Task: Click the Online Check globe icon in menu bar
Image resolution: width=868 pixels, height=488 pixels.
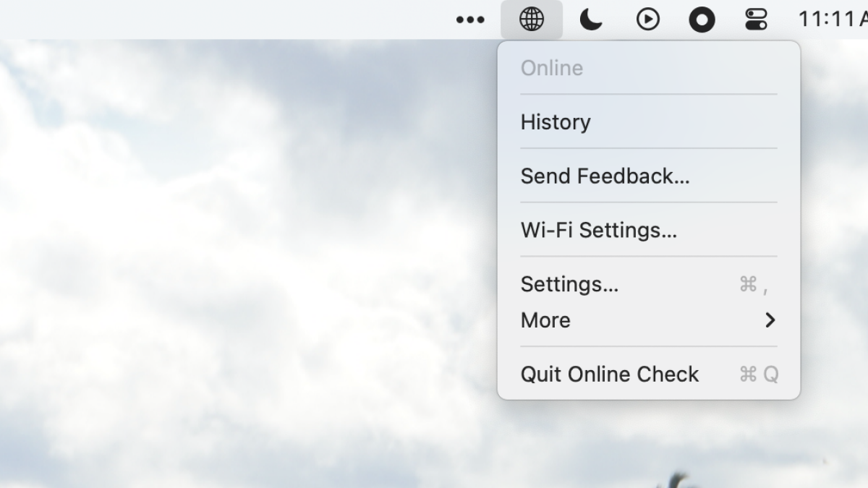Action: tap(532, 20)
